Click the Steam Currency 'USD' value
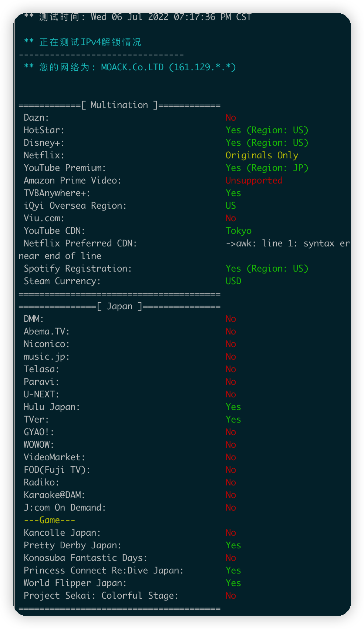The width and height of the screenshot is (364, 629). (233, 281)
